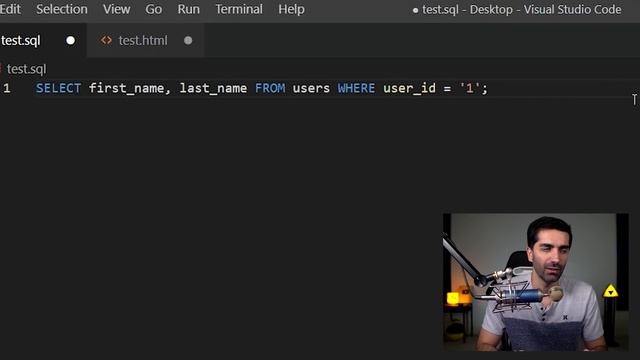Click the WHERE keyword
Viewport: 640px width, 360px height.
[356, 88]
